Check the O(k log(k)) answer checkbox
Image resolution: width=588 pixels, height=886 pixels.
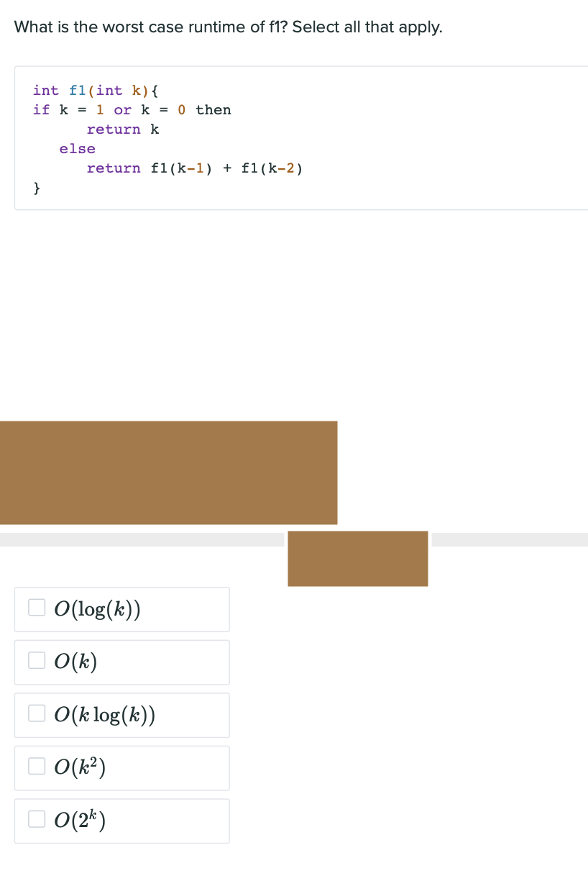[37, 713]
